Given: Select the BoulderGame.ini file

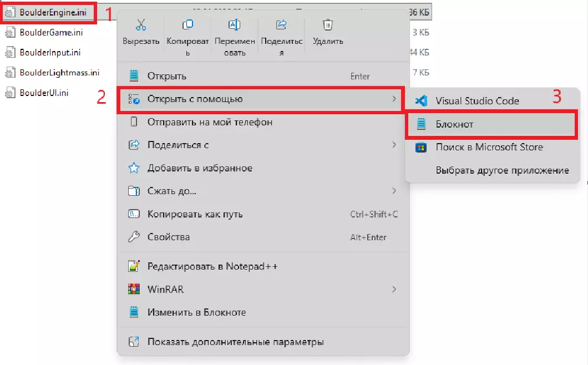Looking at the screenshot, I should click(x=50, y=32).
